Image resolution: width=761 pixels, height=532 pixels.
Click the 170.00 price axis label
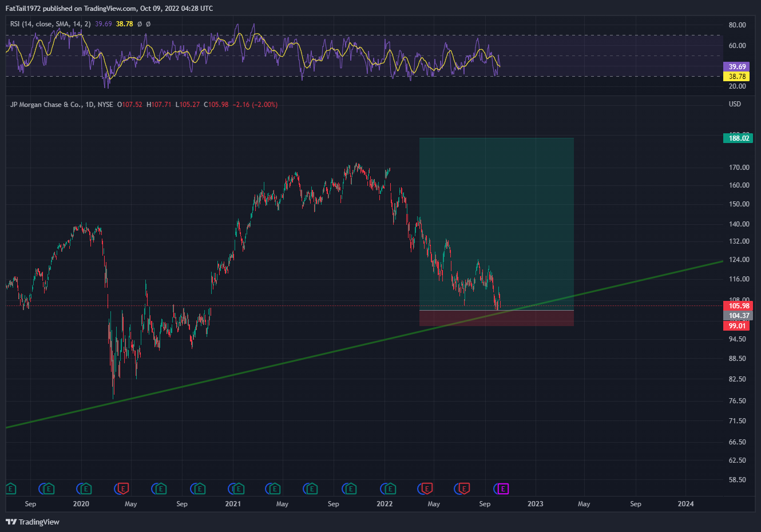[x=739, y=168]
